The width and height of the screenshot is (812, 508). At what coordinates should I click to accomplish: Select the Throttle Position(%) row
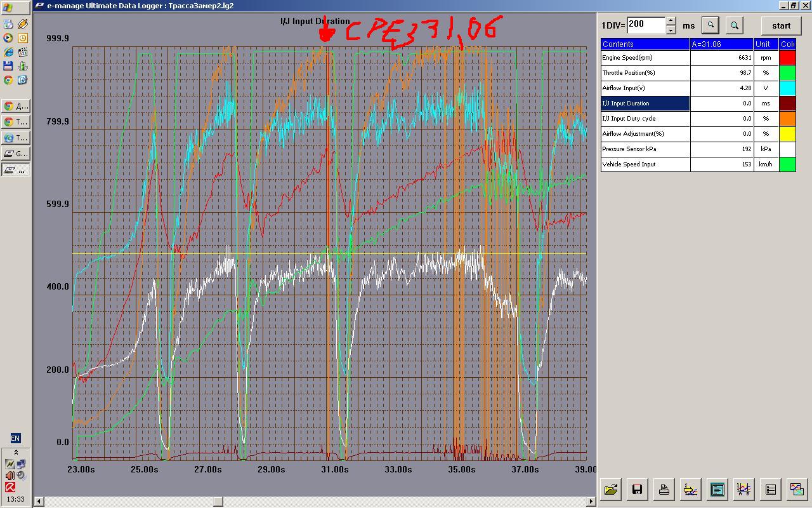[x=645, y=73]
